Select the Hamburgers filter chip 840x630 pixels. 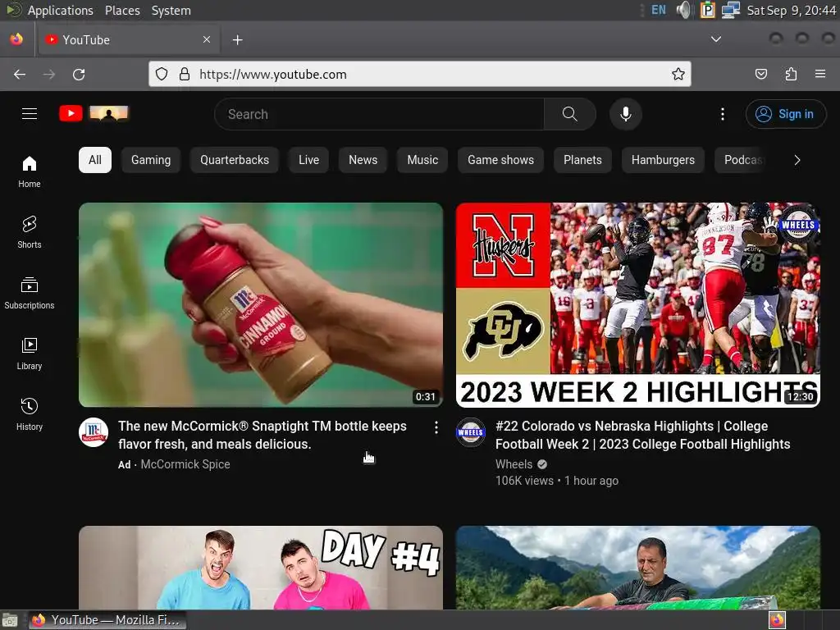point(663,160)
